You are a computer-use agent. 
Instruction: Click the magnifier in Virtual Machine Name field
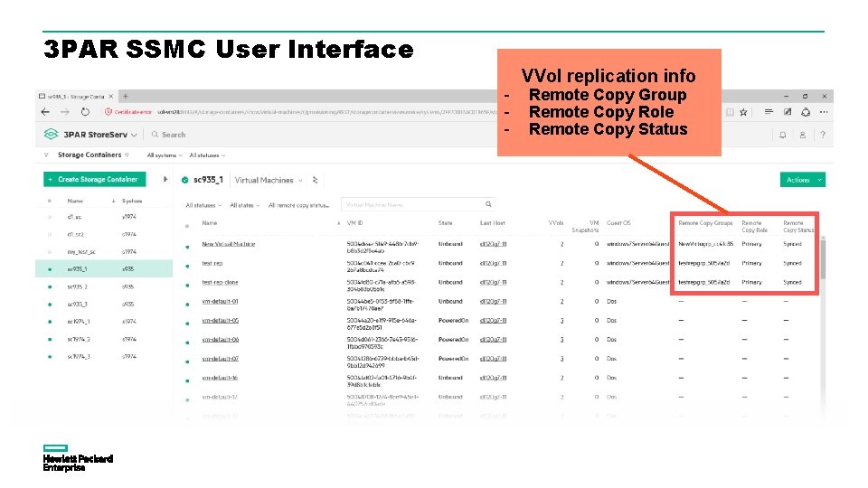tap(488, 204)
